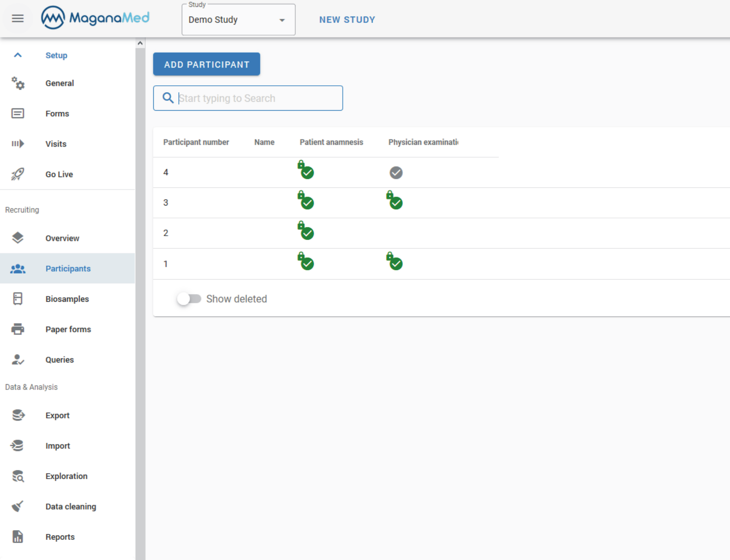This screenshot has height=560, width=730.
Task: Click the Biosamples cabinet icon
Action: (18, 299)
